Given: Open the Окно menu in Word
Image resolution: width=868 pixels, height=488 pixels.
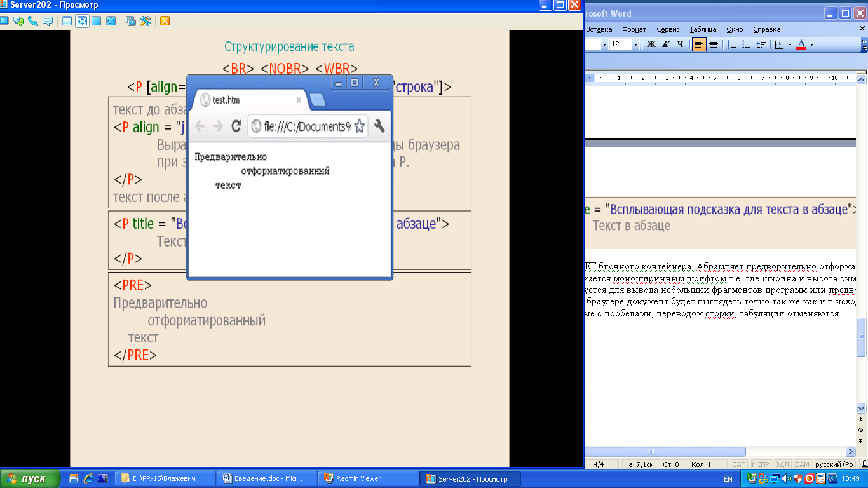Looking at the screenshot, I should [735, 29].
